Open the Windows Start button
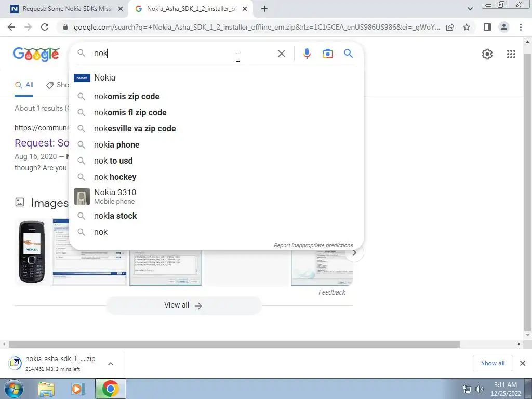 pyautogui.click(x=14, y=389)
